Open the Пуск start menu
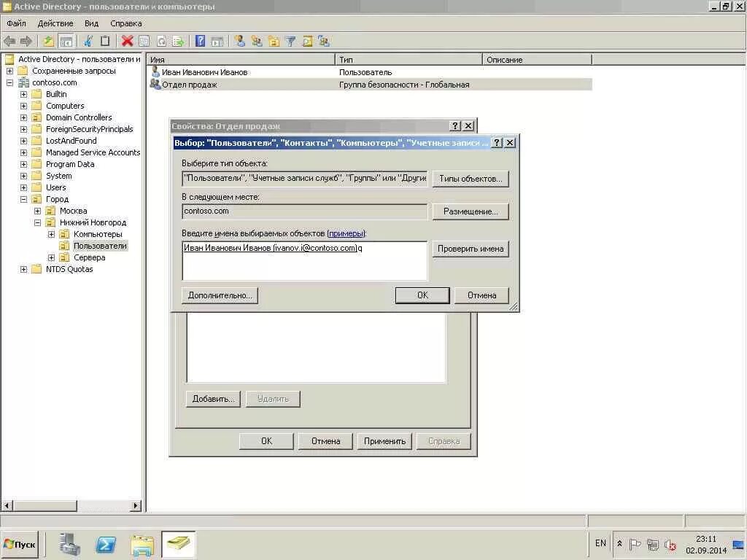Viewport: 747px width, 560px height. [x=20, y=544]
